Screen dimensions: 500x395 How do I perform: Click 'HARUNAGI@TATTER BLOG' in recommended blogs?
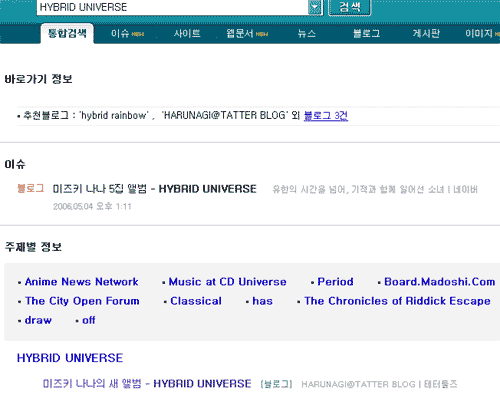point(225,115)
